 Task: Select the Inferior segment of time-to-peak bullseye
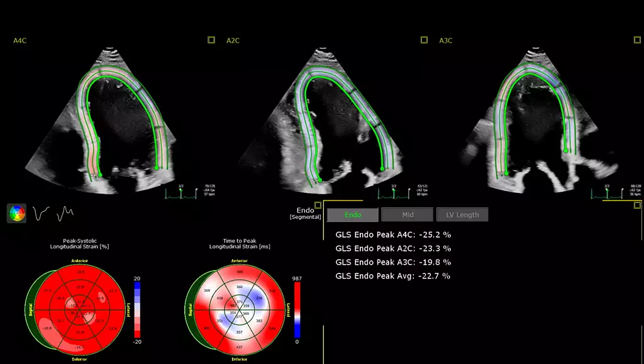(x=240, y=346)
